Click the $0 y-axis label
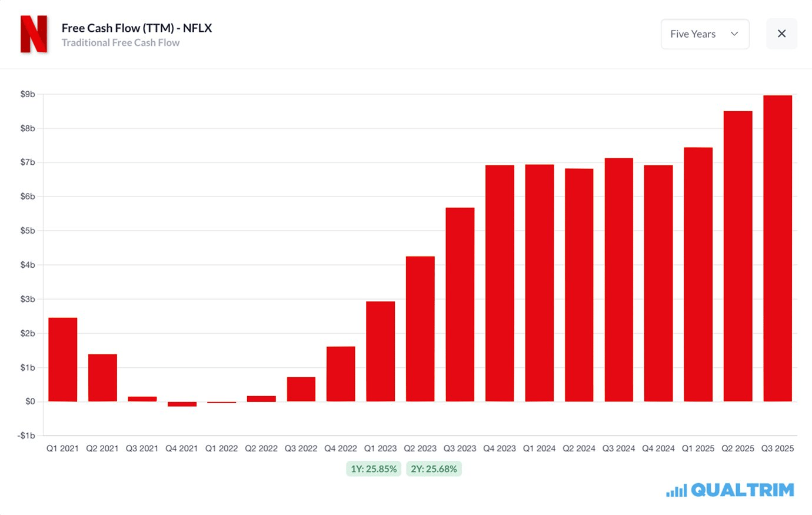This screenshot has height=515, width=812. [30, 401]
